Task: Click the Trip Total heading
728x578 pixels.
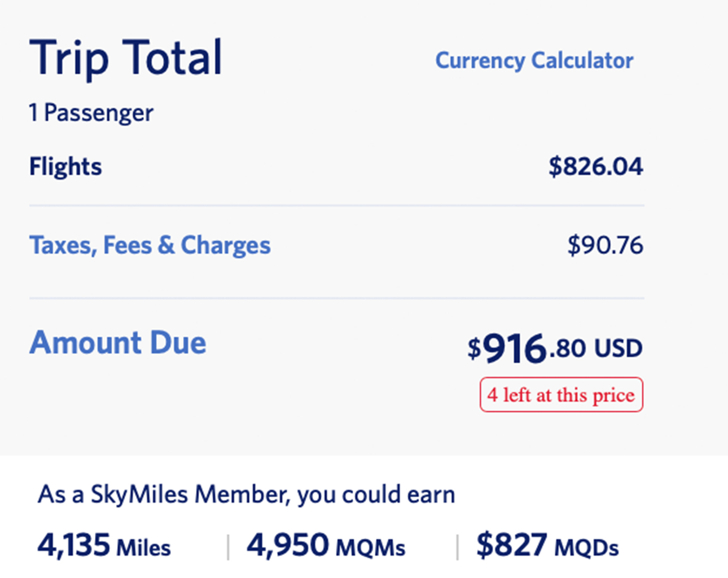Action: pyautogui.click(x=126, y=58)
